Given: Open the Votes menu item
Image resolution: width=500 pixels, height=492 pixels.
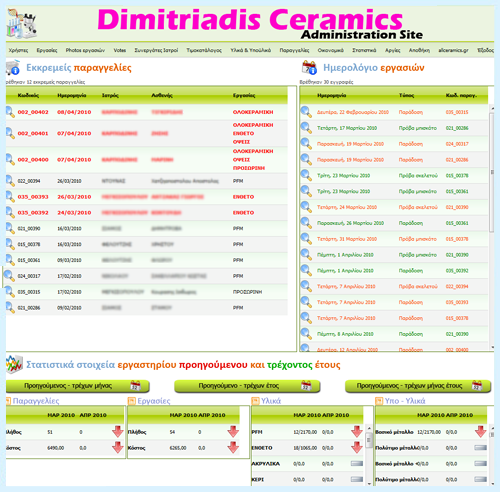Looking at the screenshot, I should tap(120, 50).
